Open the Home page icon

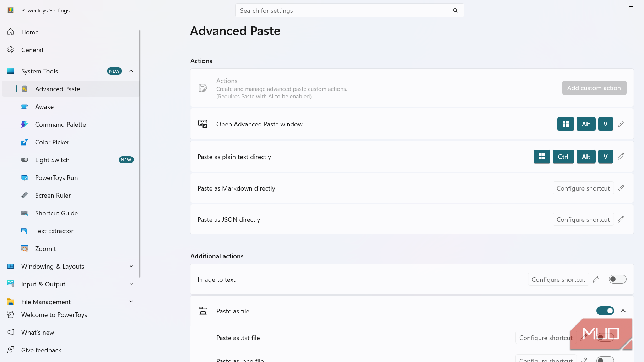(11, 32)
